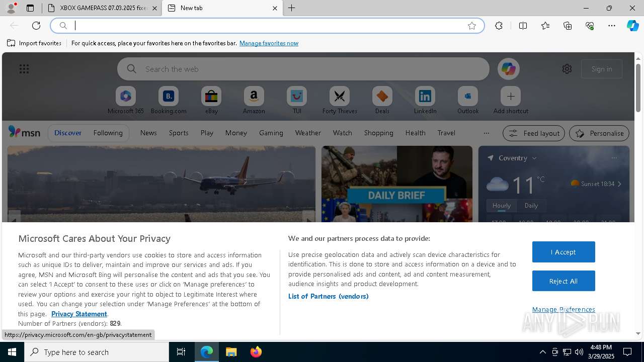Open Forty Thieves shortcut
The width and height of the screenshot is (644, 362).
[x=340, y=100]
